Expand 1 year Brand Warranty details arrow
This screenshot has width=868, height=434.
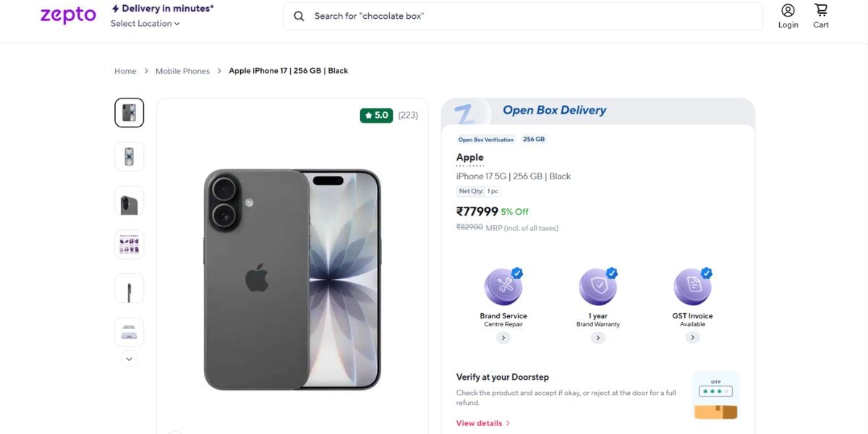tap(597, 338)
